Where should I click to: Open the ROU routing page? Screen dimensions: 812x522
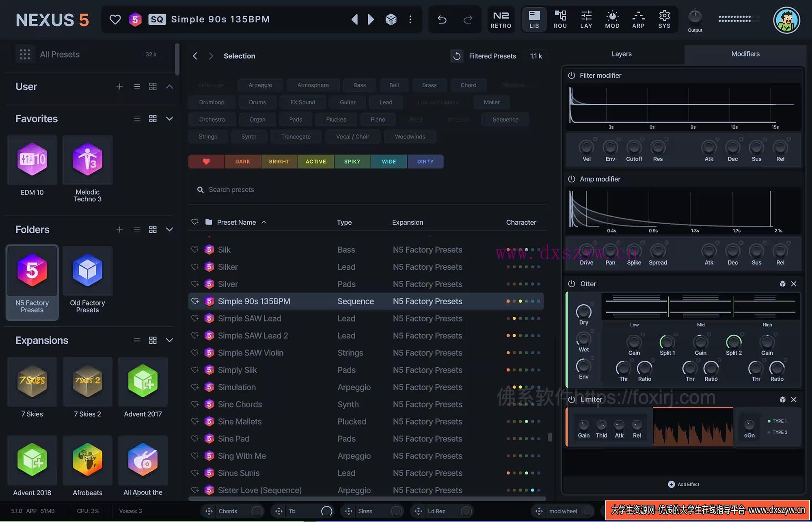(x=560, y=19)
